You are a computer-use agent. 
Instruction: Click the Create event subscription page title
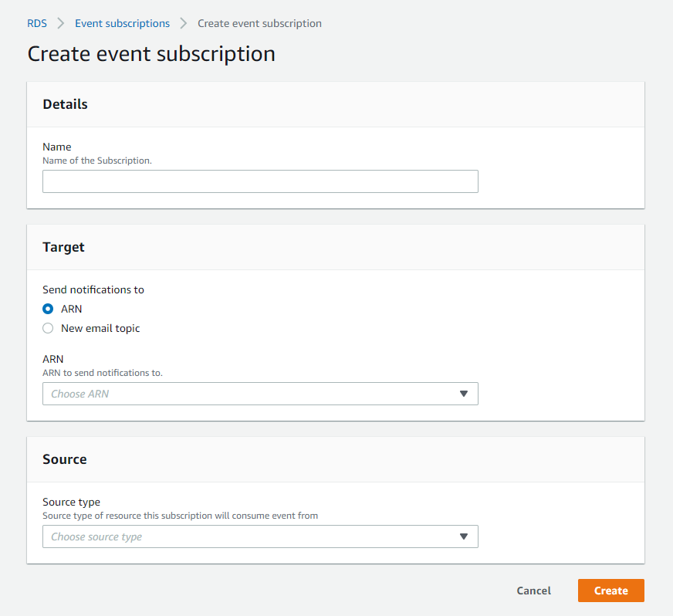click(151, 53)
